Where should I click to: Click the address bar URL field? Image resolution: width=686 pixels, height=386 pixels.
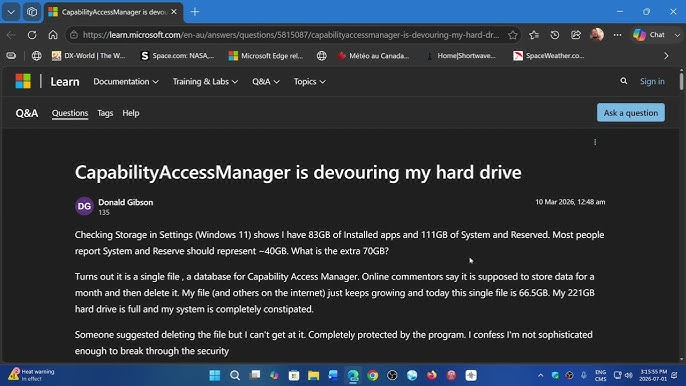coord(290,35)
